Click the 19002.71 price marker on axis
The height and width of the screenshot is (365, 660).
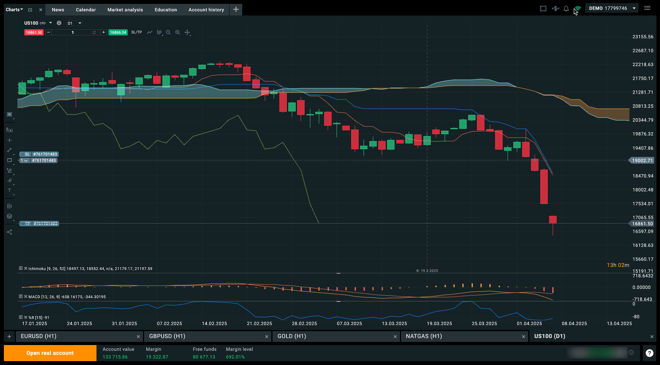pos(641,160)
